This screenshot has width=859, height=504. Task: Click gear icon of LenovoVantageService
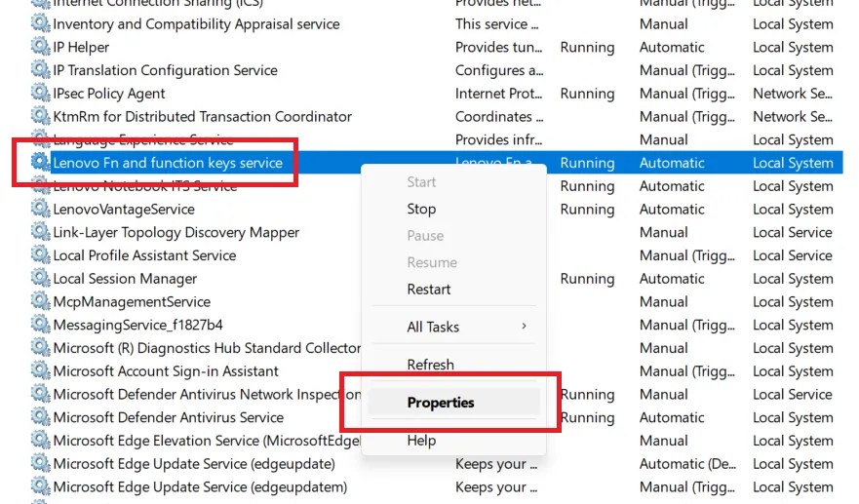[x=41, y=209]
